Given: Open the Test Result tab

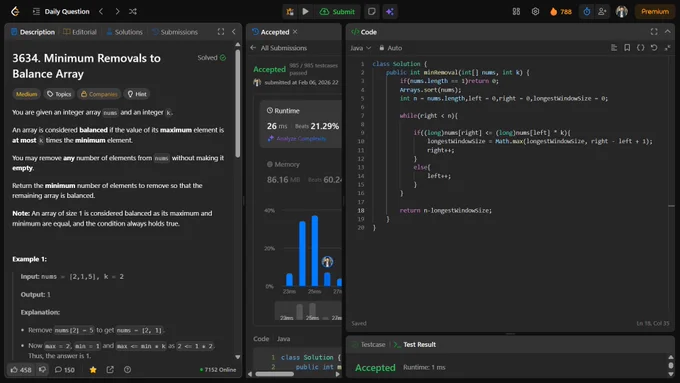Looking at the screenshot, I should [415, 344].
